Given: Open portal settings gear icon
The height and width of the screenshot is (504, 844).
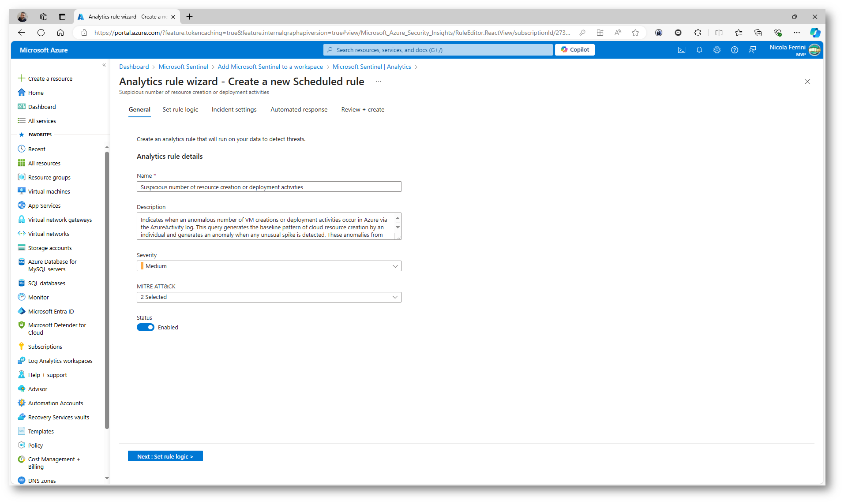Looking at the screenshot, I should click(717, 50).
